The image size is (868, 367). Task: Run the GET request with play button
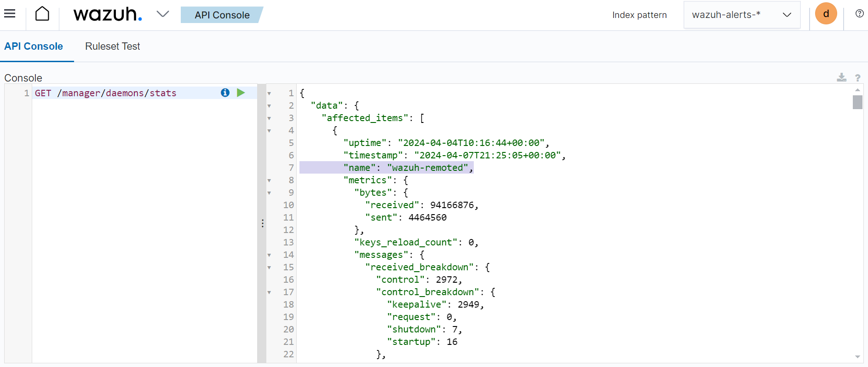tap(241, 93)
